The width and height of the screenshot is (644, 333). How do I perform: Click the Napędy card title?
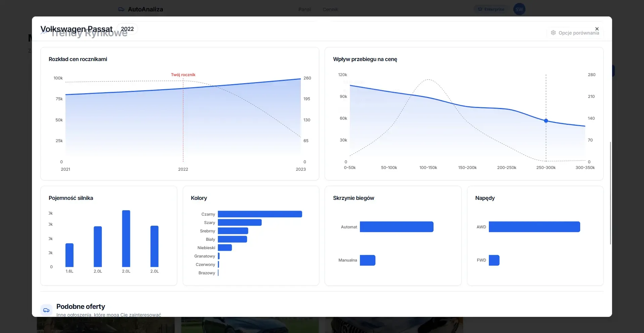(x=485, y=198)
